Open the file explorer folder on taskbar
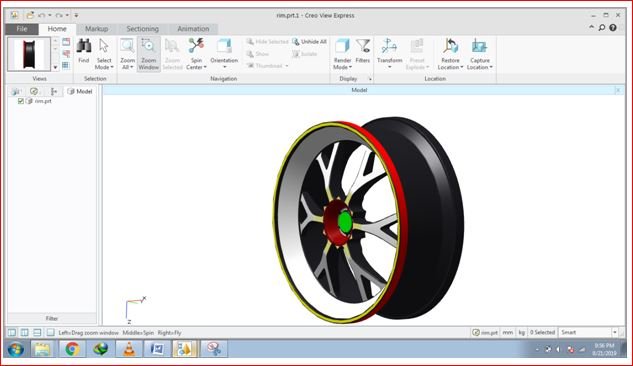The width and height of the screenshot is (633, 366). coord(42,349)
